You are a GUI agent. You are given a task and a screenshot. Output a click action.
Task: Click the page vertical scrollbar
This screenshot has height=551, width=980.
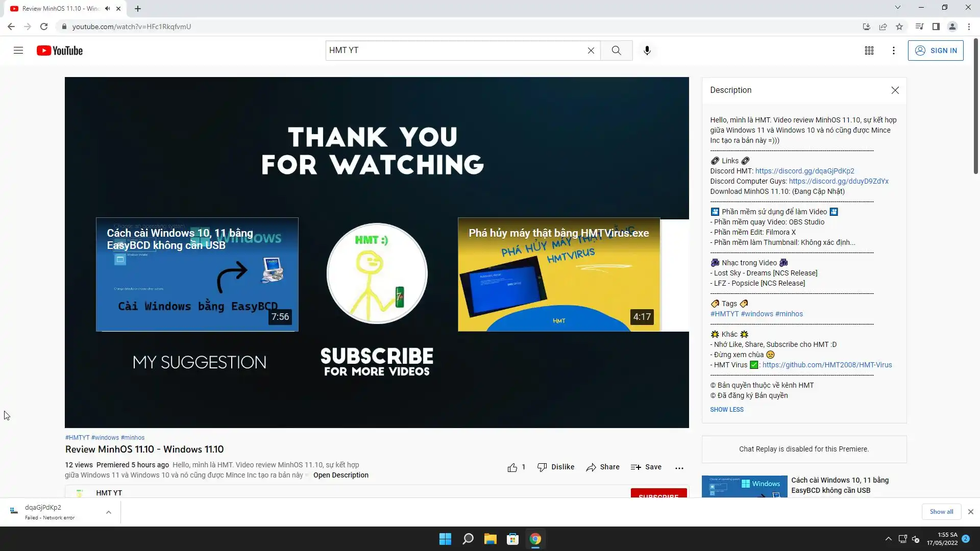coord(975,107)
